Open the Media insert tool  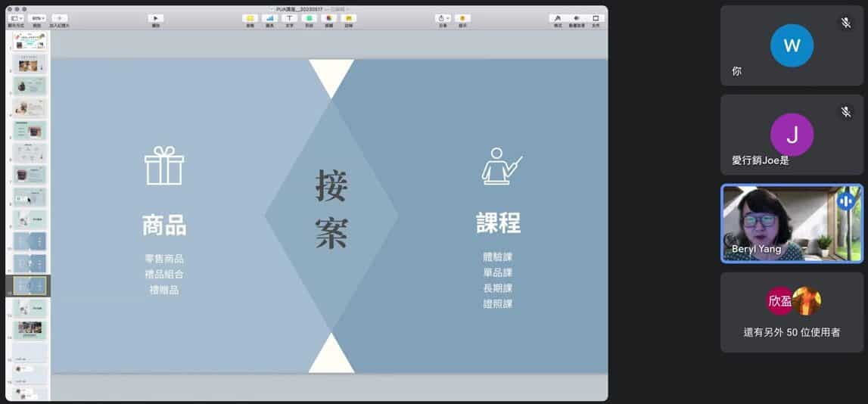329,18
